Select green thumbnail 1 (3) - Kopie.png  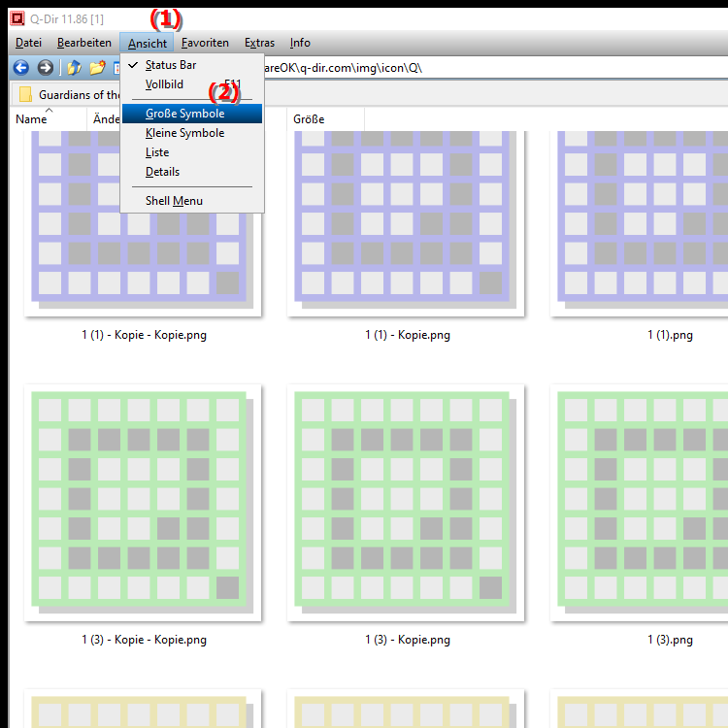point(406,503)
